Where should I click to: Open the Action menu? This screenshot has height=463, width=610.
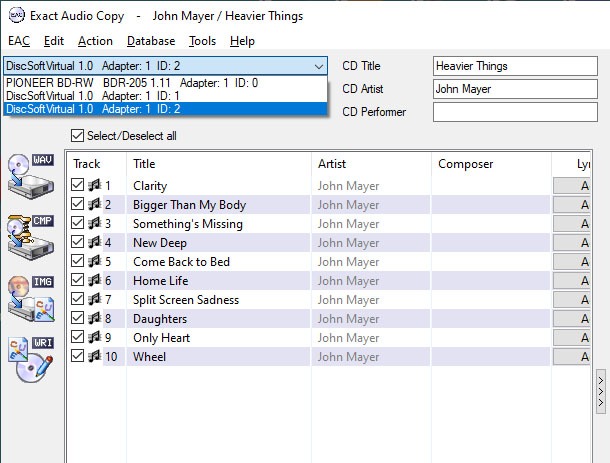pos(95,41)
